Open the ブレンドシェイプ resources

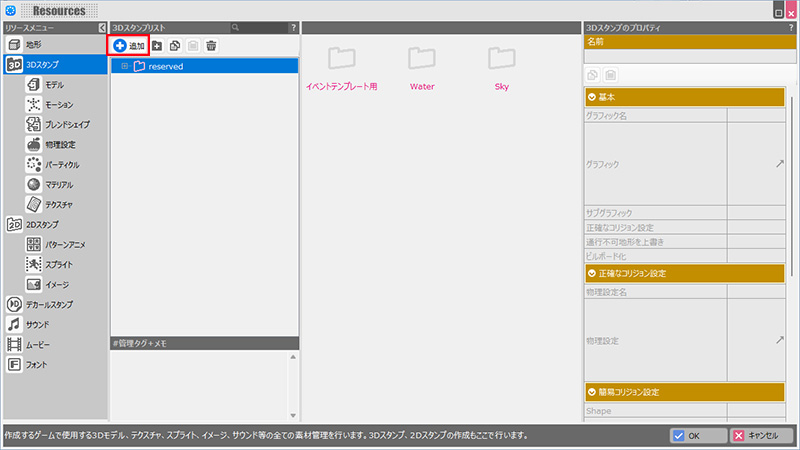tap(65, 124)
